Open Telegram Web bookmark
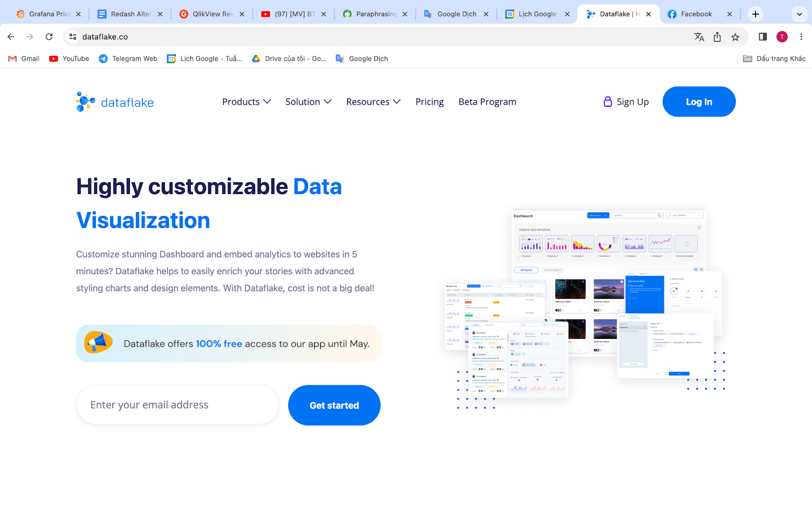Image resolution: width=812 pixels, height=508 pixels. coord(127,58)
